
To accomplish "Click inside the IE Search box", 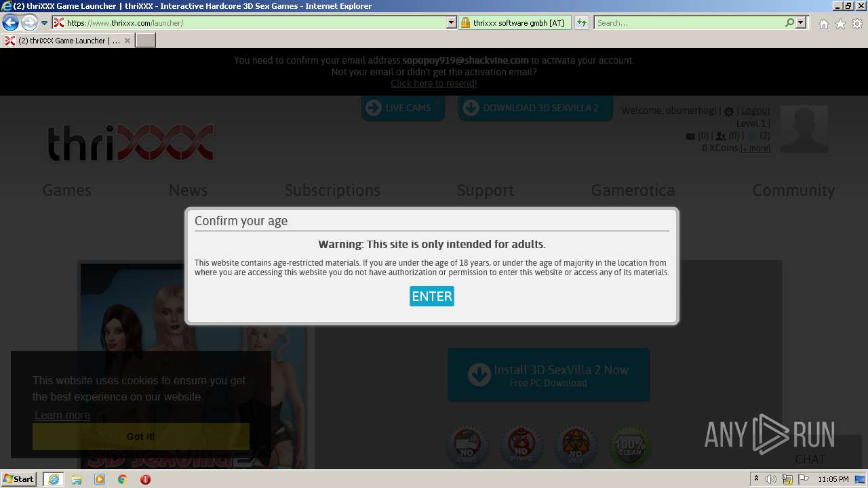I will coord(688,23).
